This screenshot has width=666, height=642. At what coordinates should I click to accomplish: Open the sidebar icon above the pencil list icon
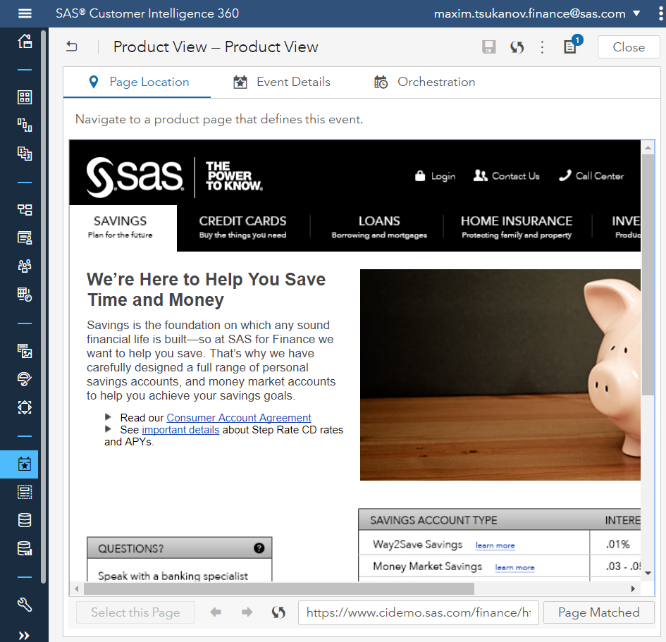pos(25,210)
